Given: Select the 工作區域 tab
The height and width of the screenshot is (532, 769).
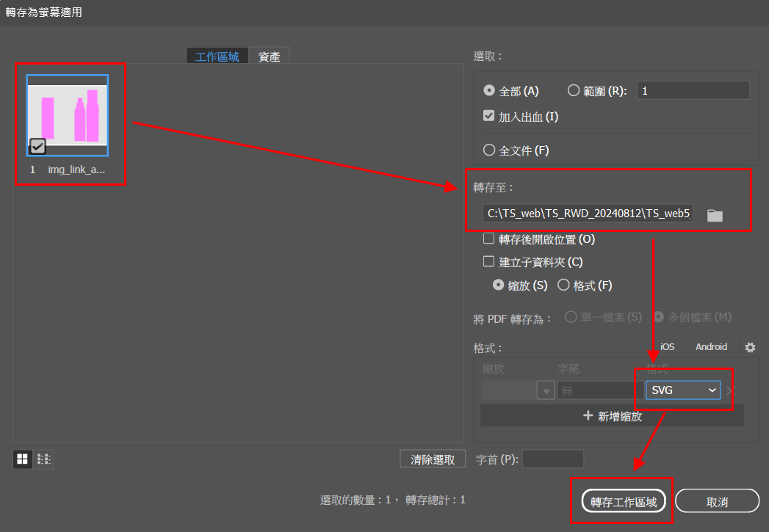Looking at the screenshot, I should point(217,57).
